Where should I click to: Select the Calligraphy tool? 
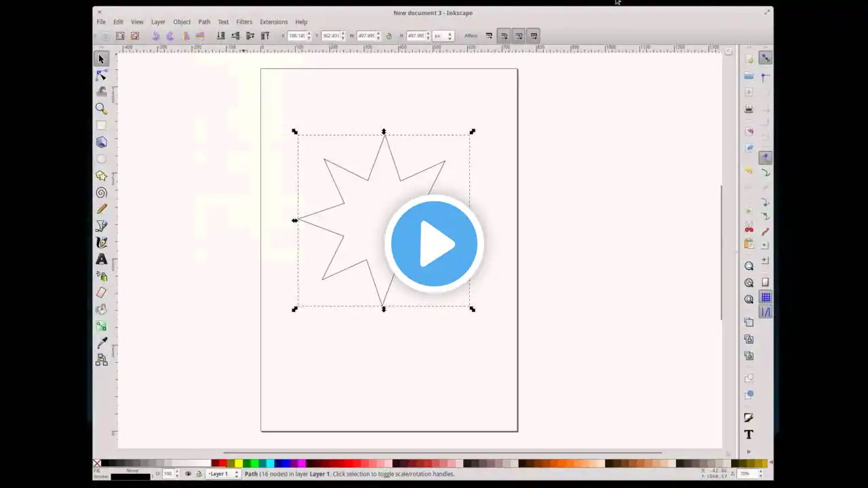[x=101, y=242]
